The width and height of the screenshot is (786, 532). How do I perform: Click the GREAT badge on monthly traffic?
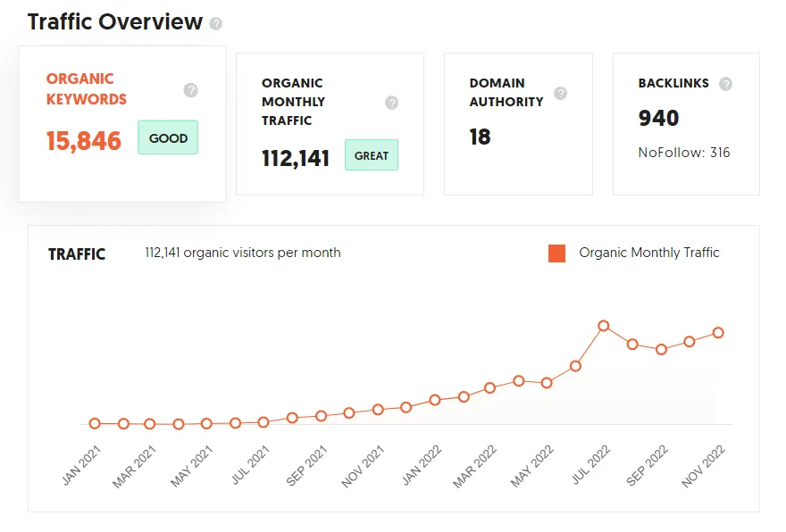[372, 155]
